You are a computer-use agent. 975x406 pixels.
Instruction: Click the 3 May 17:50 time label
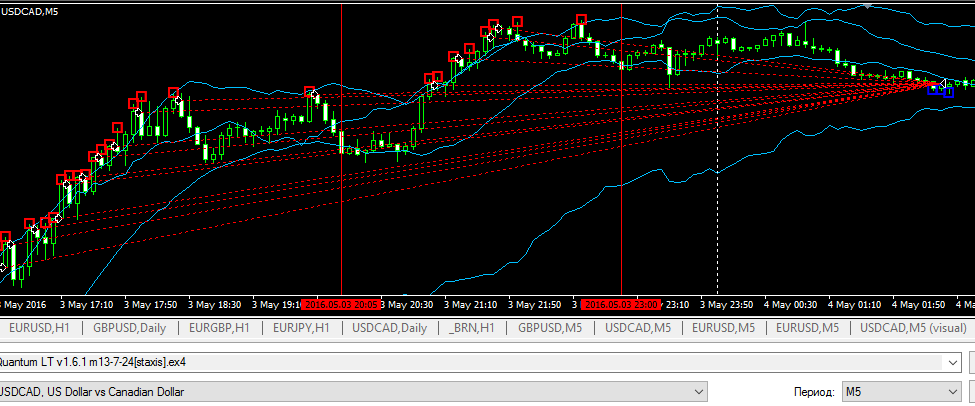[150, 305]
